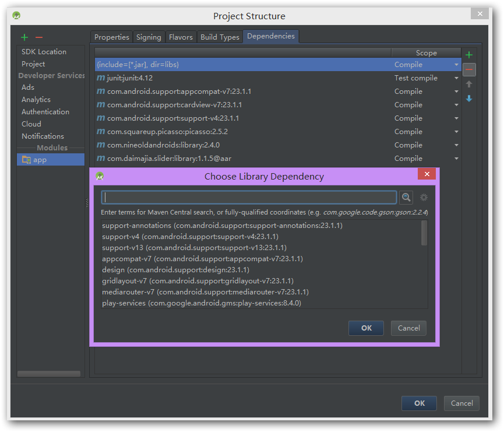Open scope dropdown for libs jar row
Image resolution: width=504 pixels, height=432 pixels.
point(456,65)
